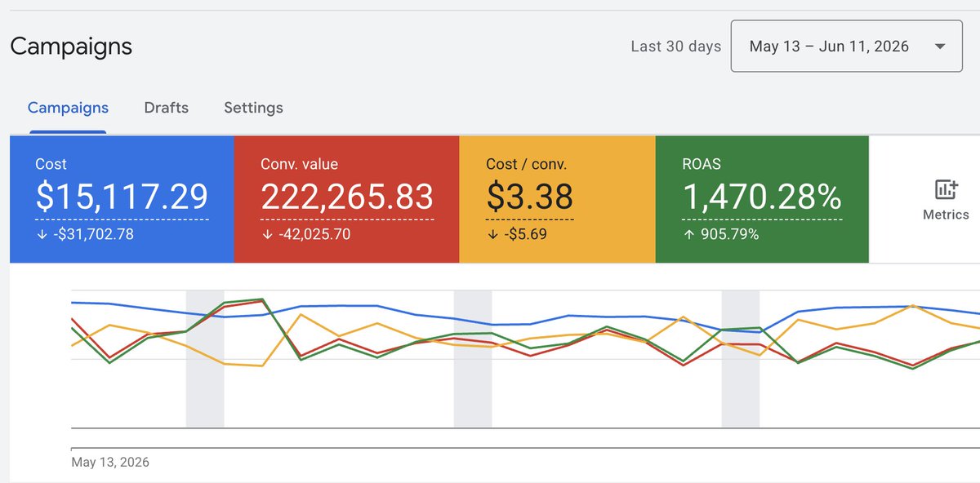The image size is (980, 483).
Task: Click the cost change -$31,702.78
Action: point(91,235)
